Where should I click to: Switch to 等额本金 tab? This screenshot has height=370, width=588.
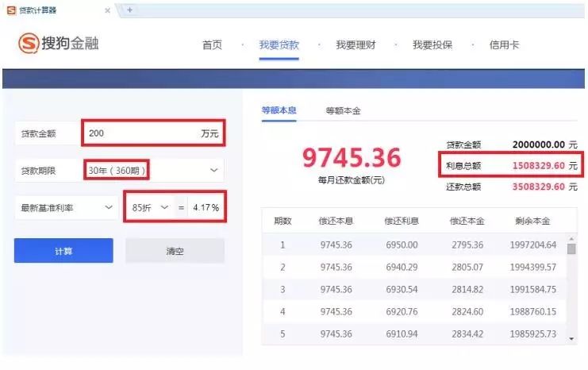click(x=343, y=111)
